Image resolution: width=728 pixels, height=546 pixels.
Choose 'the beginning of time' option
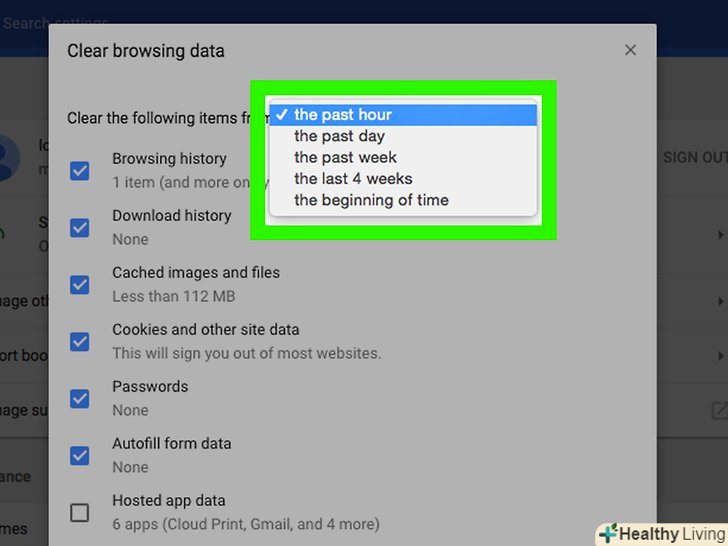coord(371,200)
